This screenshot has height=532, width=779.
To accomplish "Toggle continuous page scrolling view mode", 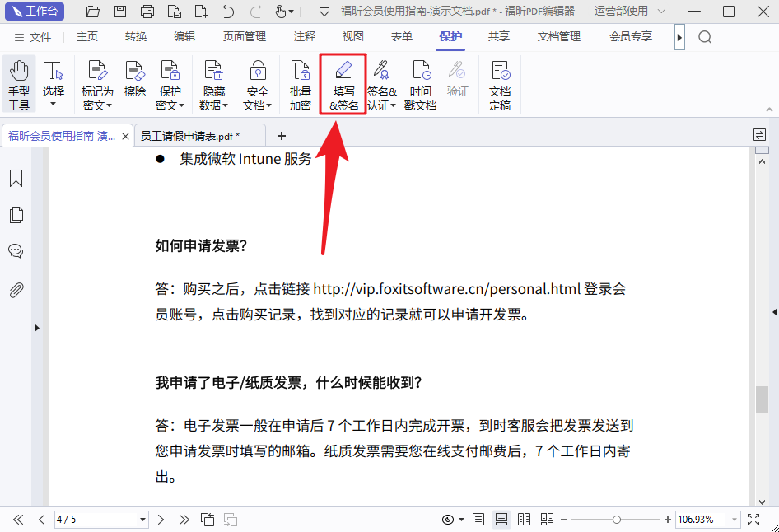I will (x=501, y=520).
